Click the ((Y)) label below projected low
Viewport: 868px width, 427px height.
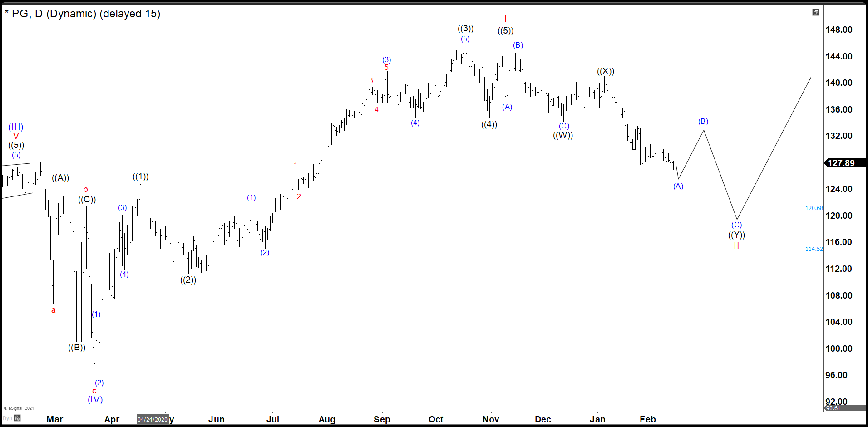coord(736,235)
